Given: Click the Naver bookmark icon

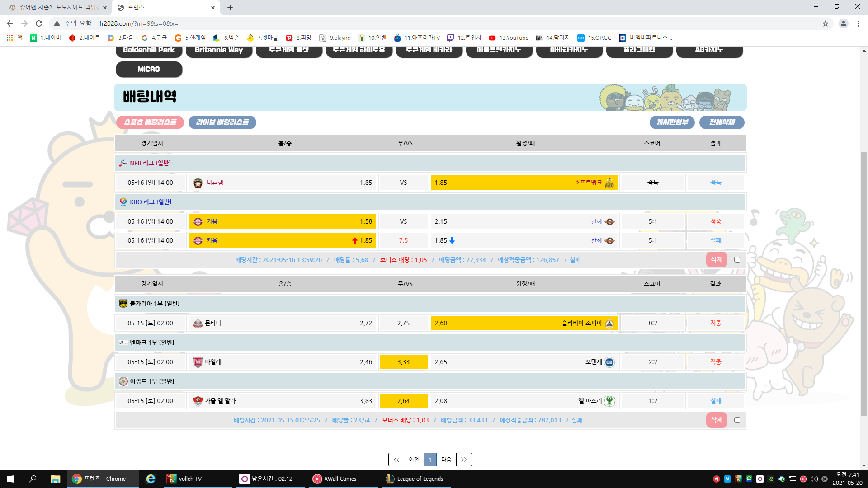Looking at the screenshot, I should (33, 38).
